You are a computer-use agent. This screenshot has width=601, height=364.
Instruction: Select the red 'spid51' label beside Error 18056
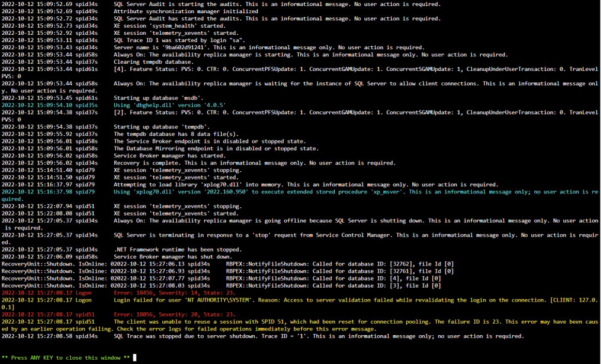(85, 315)
